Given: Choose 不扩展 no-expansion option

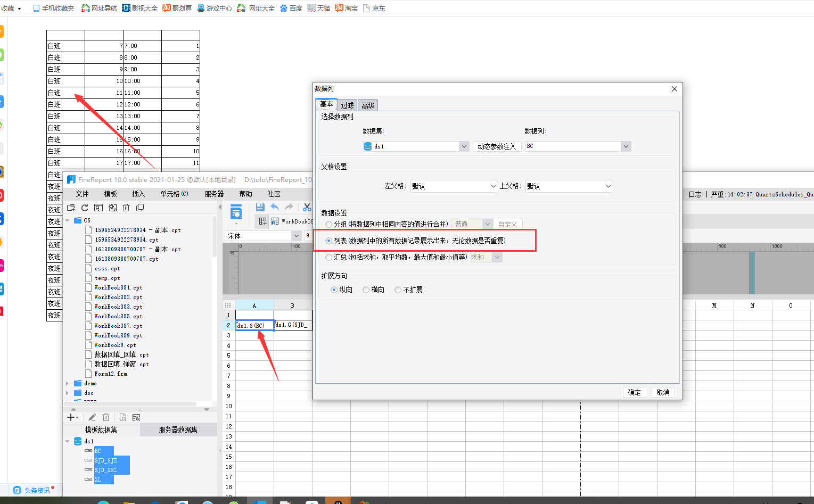Looking at the screenshot, I should (398, 290).
